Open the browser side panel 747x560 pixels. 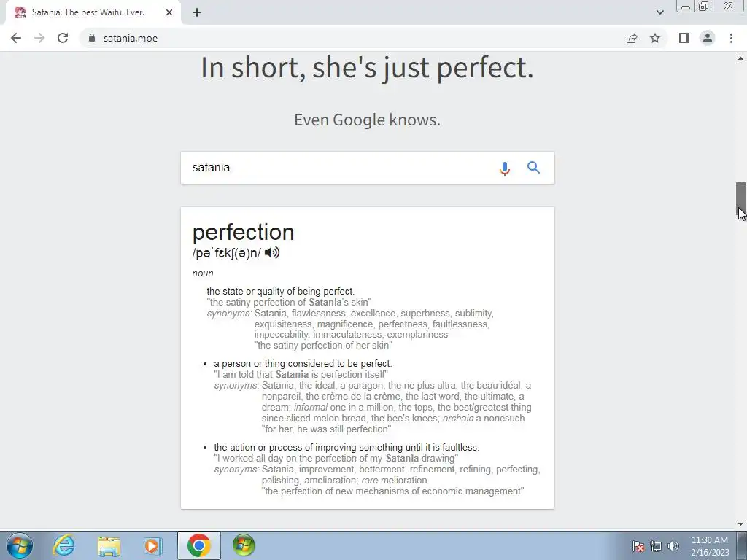[684, 38]
